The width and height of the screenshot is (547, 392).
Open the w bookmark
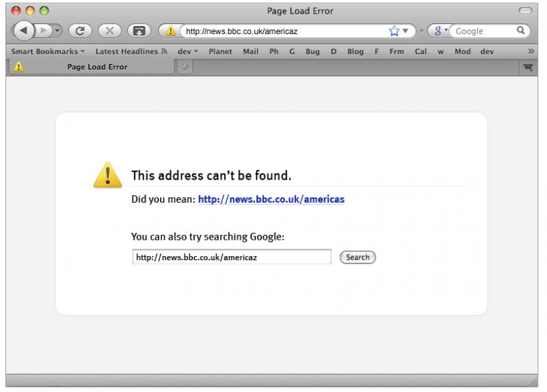pos(441,52)
